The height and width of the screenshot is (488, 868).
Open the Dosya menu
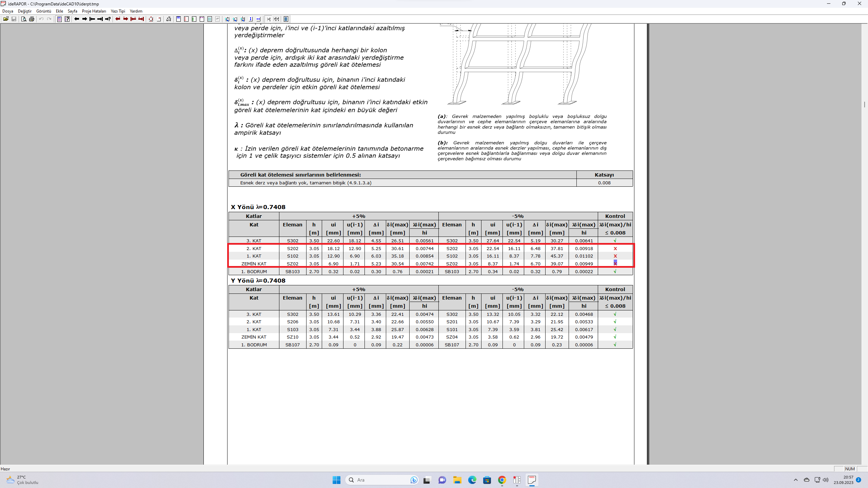[x=8, y=11]
